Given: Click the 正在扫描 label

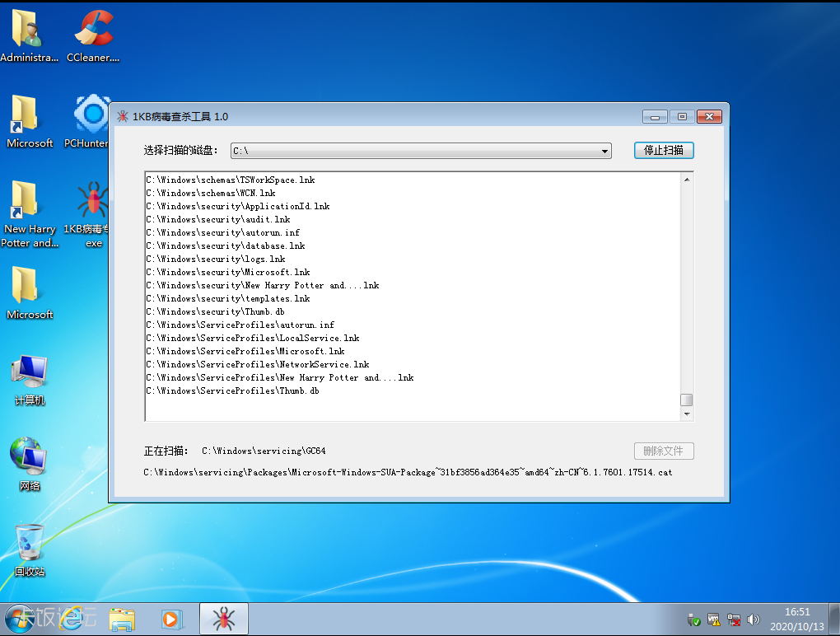Looking at the screenshot, I should [x=166, y=451].
